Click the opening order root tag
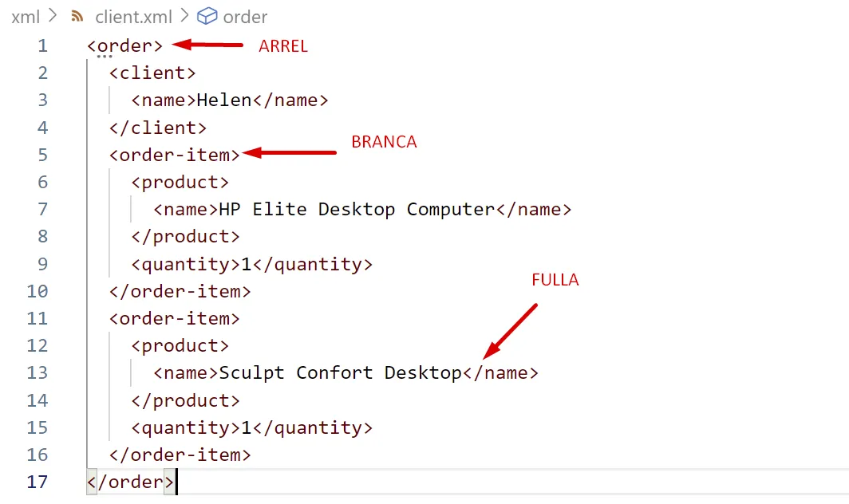 tap(125, 46)
